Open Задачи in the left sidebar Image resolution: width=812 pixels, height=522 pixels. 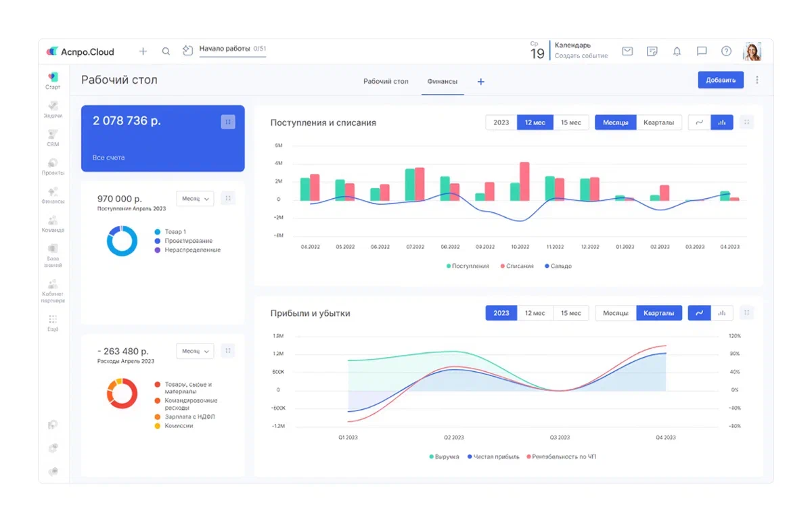coord(53,110)
